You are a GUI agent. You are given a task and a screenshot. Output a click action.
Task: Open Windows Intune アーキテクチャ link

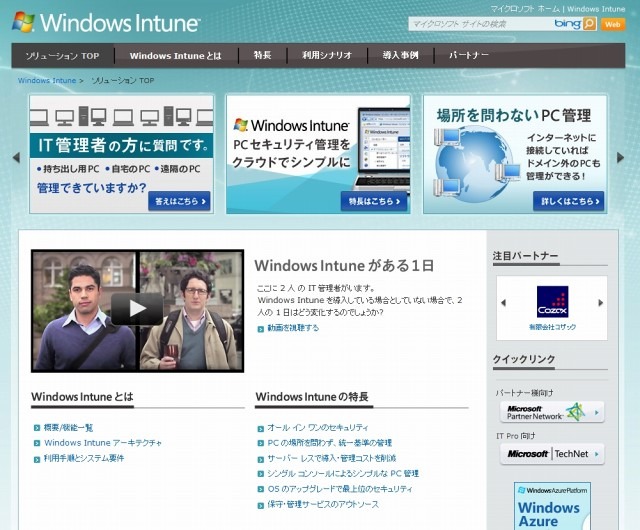pyautogui.click(x=103, y=443)
